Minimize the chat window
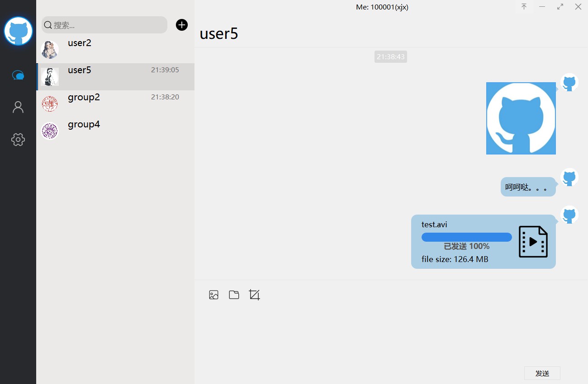This screenshot has height=384, width=588. point(542,7)
